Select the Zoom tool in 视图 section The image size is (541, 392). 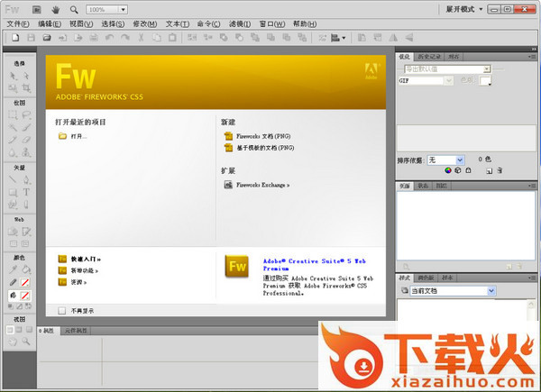click(26, 342)
